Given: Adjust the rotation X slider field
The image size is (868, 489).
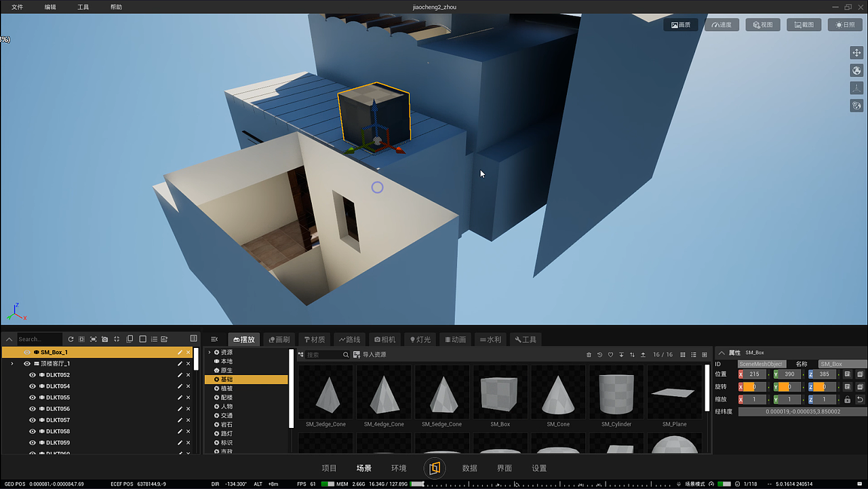Looking at the screenshot, I should (x=755, y=387).
